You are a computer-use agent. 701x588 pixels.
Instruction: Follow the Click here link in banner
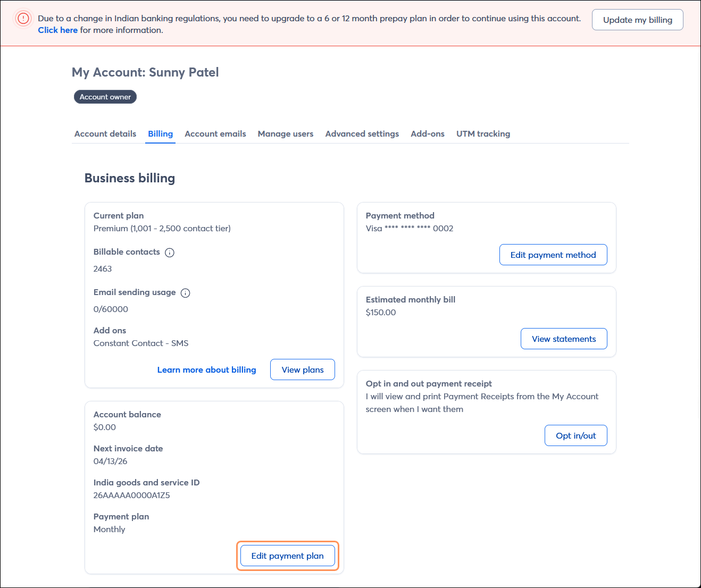(x=58, y=30)
